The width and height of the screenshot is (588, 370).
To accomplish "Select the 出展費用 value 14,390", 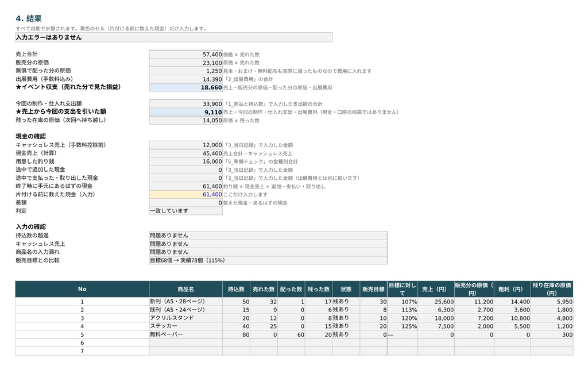I will point(185,79).
